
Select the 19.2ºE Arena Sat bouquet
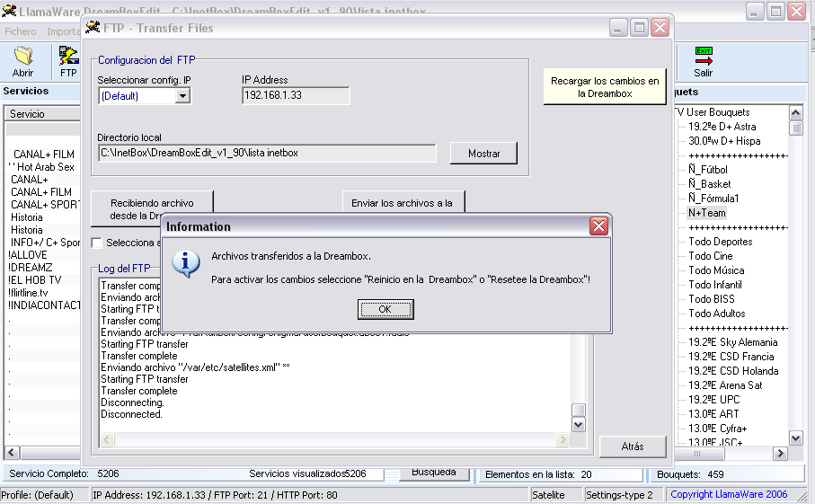coord(725,385)
